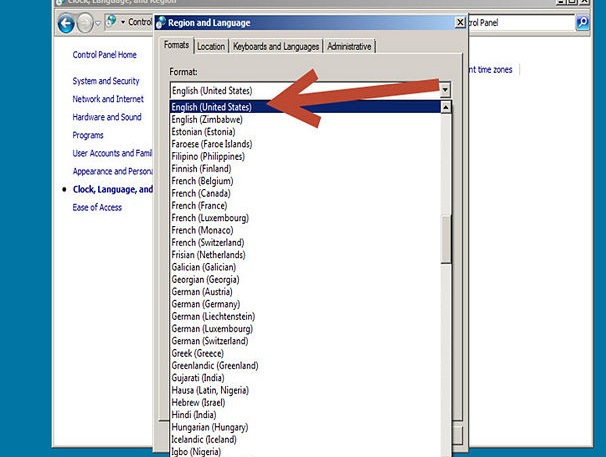Switch to the Location tab
606x457 pixels.
point(211,46)
